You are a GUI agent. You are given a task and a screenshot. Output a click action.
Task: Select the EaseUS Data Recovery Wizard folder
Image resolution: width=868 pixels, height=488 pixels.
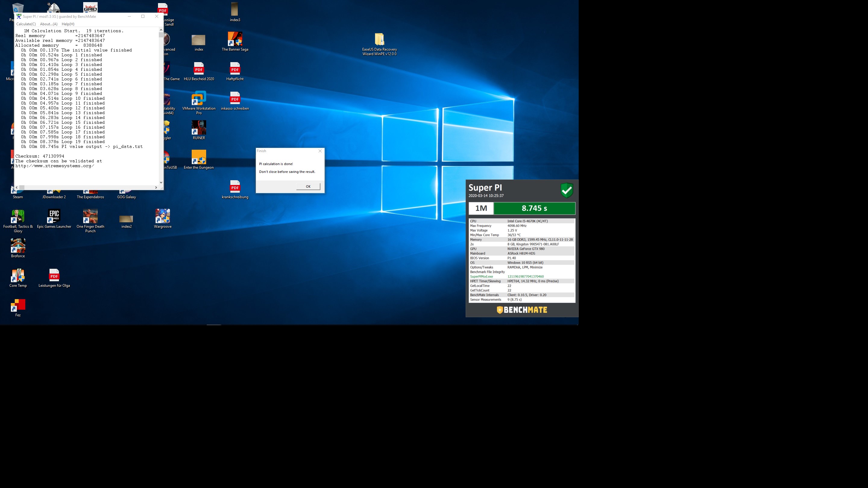coord(379,44)
